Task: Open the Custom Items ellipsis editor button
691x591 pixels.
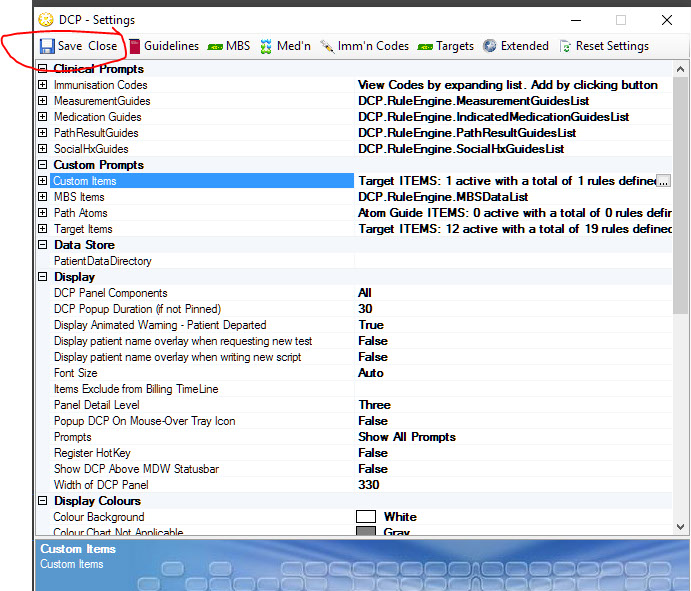Action: [x=663, y=181]
